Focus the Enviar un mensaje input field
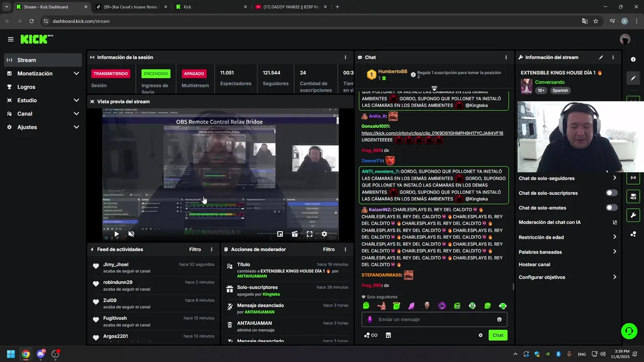This screenshot has width=644, height=362. (434, 319)
